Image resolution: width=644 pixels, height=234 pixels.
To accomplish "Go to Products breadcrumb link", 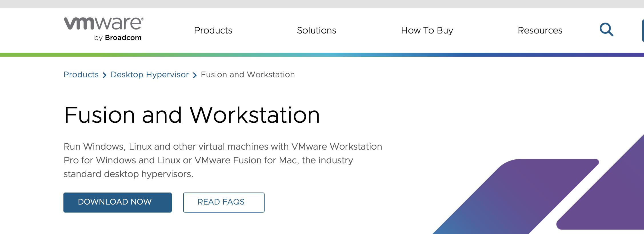I will pyautogui.click(x=81, y=75).
